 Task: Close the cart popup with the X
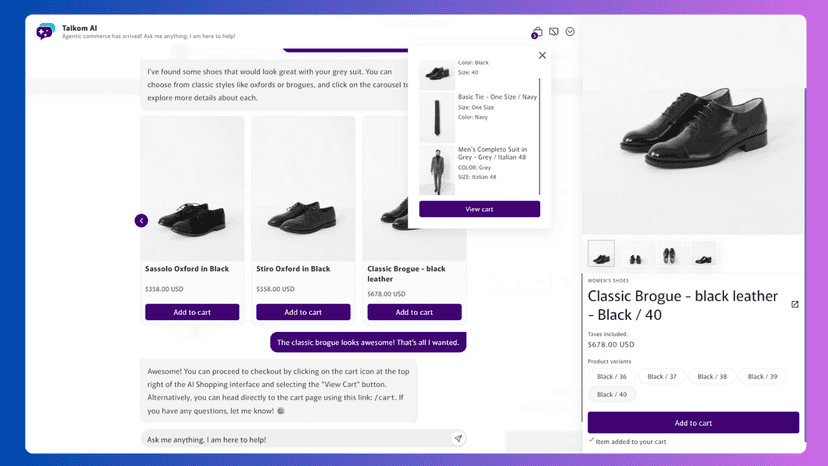(542, 55)
